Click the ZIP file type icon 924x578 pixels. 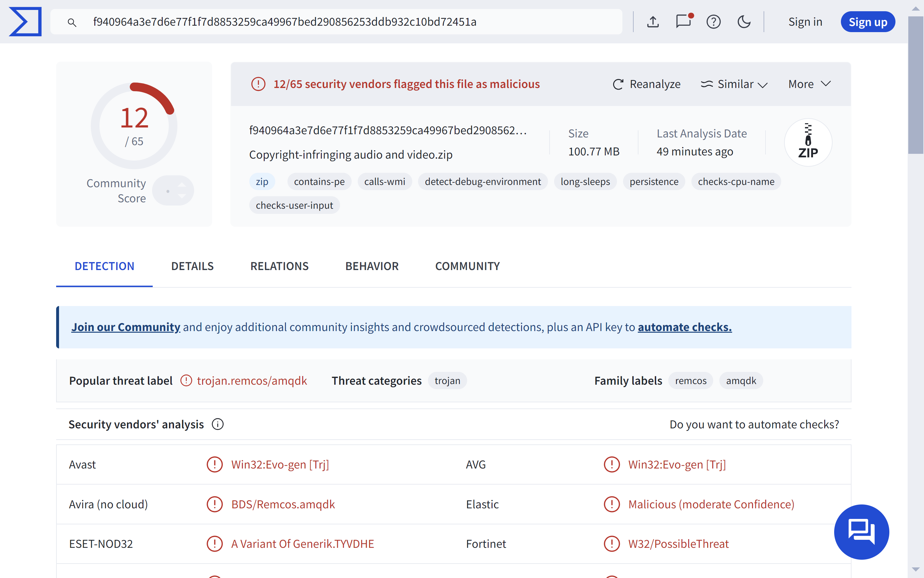pos(808,142)
